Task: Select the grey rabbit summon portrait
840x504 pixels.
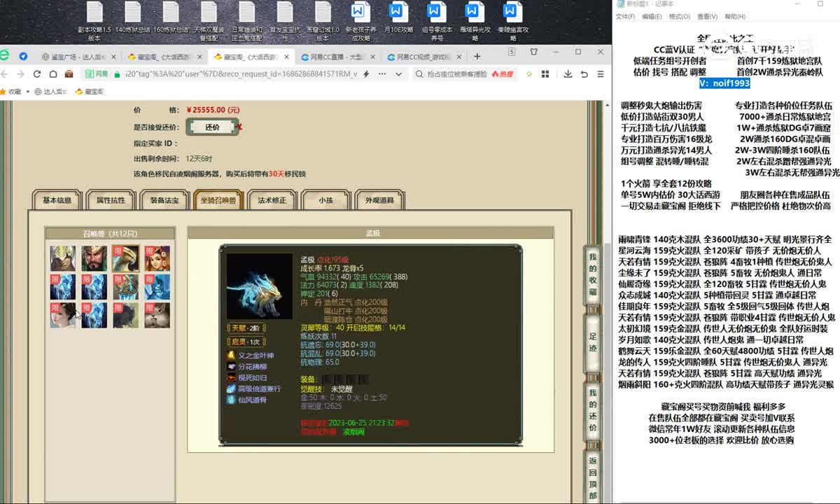Action: (x=157, y=315)
